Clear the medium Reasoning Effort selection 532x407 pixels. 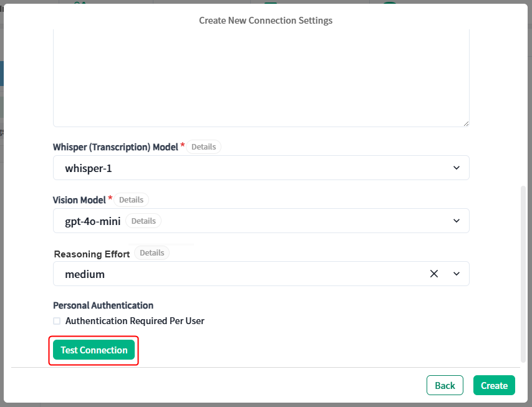[x=434, y=274]
